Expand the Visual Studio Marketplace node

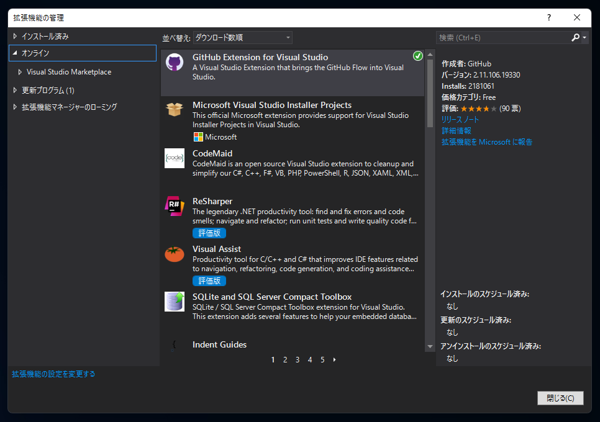(x=20, y=72)
